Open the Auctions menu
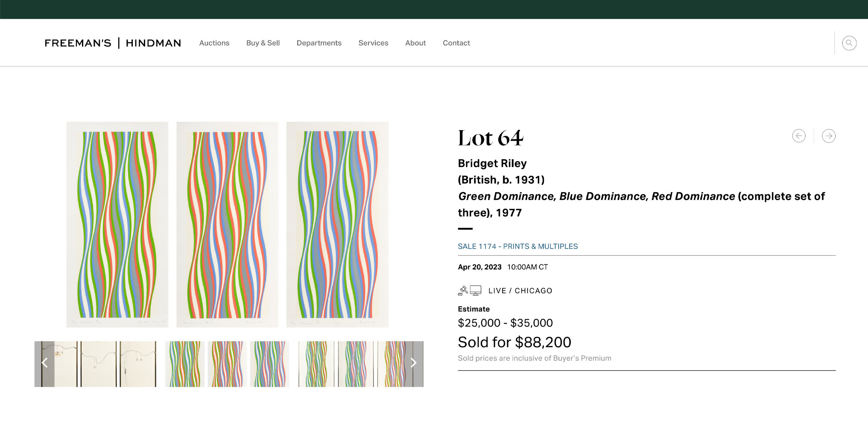Screen dimensions: 868x427 tap(214, 43)
